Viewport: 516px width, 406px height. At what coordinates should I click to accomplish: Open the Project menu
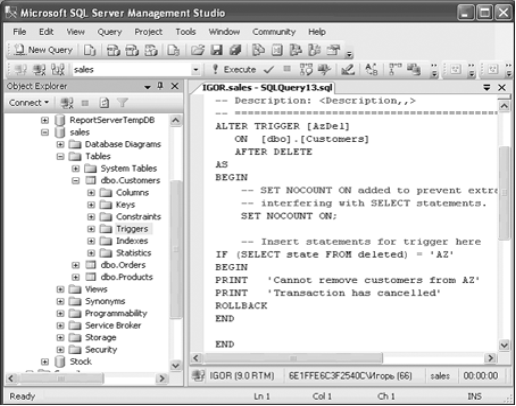point(148,32)
